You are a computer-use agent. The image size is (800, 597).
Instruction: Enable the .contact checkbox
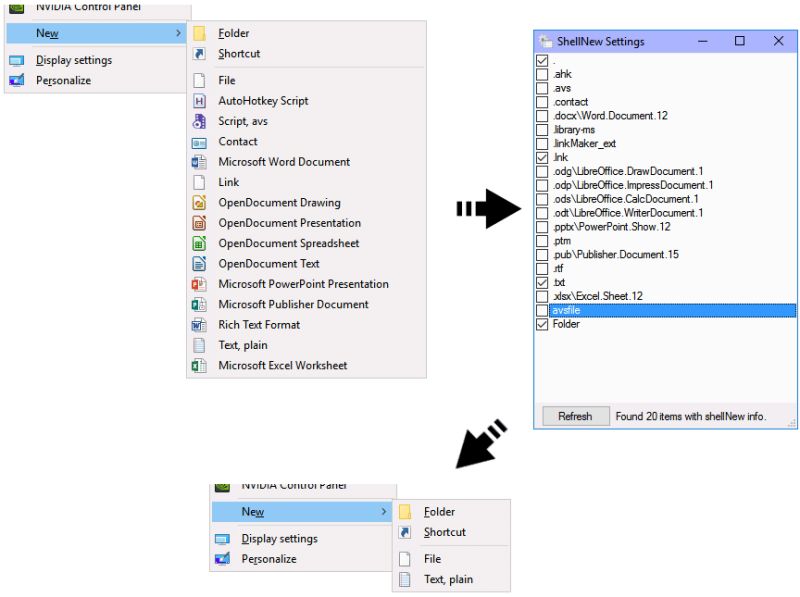pyautogui.click(x=542, y=102)
